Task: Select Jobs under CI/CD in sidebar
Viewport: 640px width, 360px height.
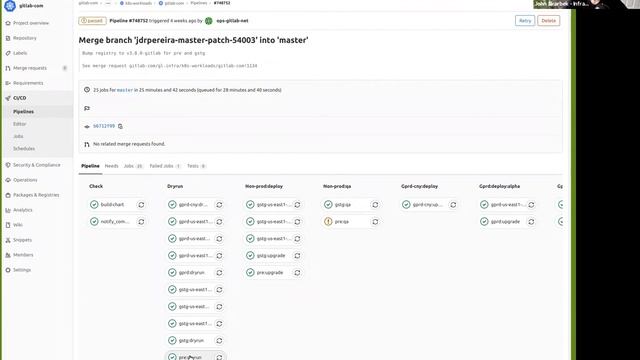Action: tap(18, 136)
